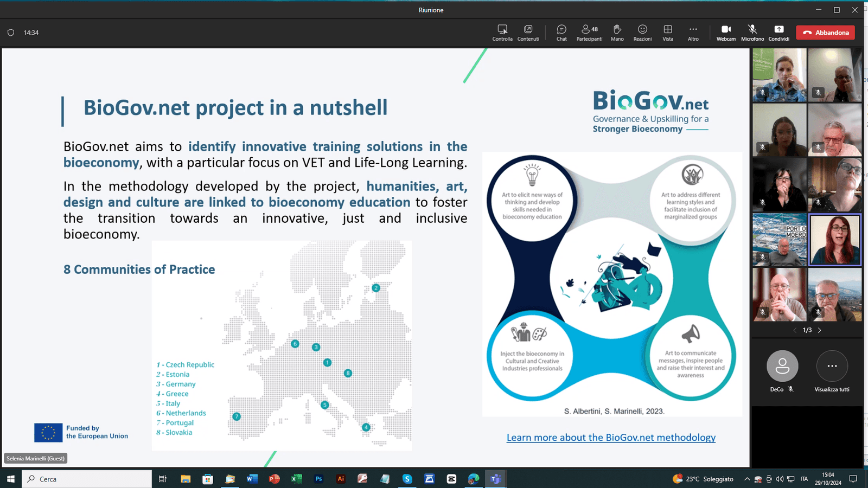Viewport: 868px width, 488px height.
Task: Open Microsoft Edge from the taskbar
Action: click(474, 479)
